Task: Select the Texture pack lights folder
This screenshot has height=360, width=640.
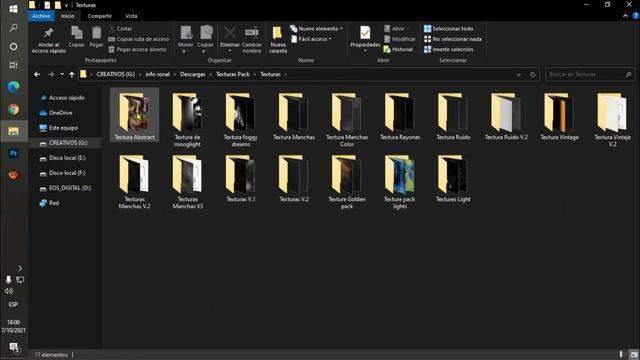Action: (x=400, y=182)
